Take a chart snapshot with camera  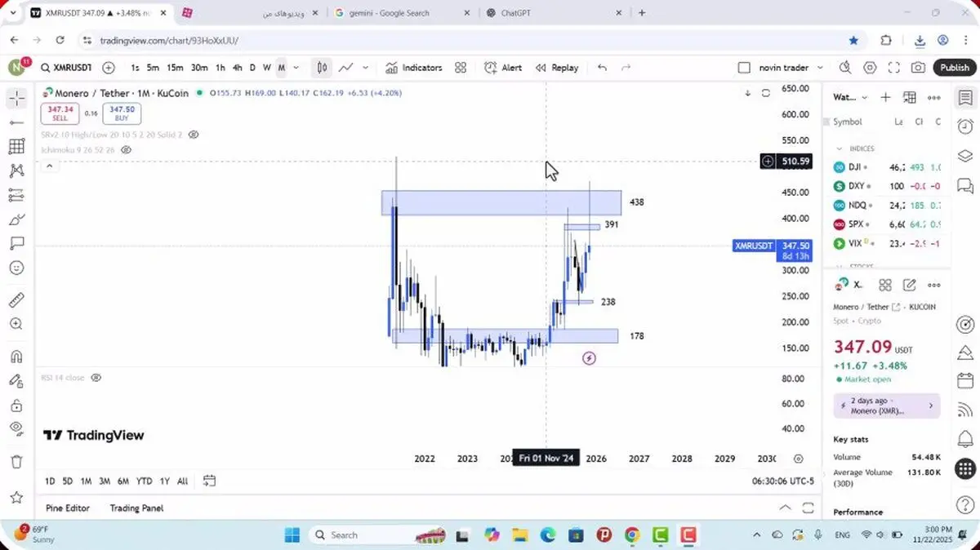919,68
